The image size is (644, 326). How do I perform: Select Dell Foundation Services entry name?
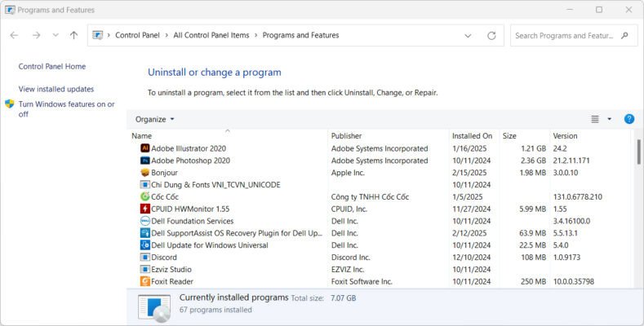pos(192,221)
